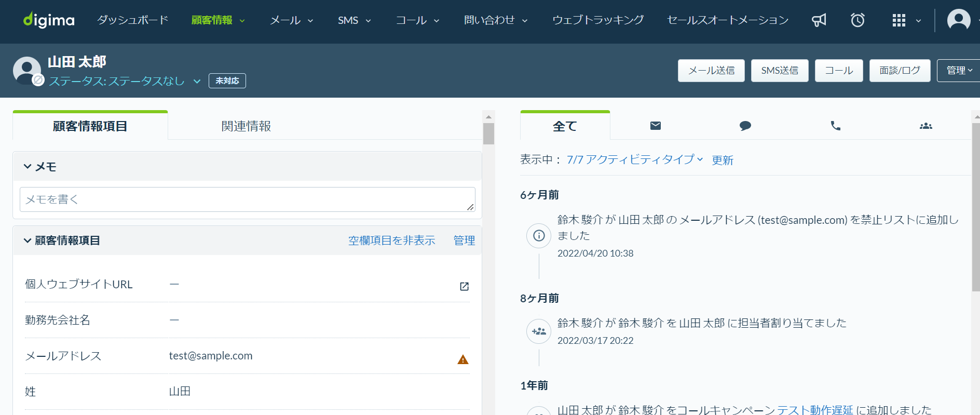Click the 2022/03/17 20:22 timestamp
This screenshot has height=415, width=980.
click(x=595, y=341)
